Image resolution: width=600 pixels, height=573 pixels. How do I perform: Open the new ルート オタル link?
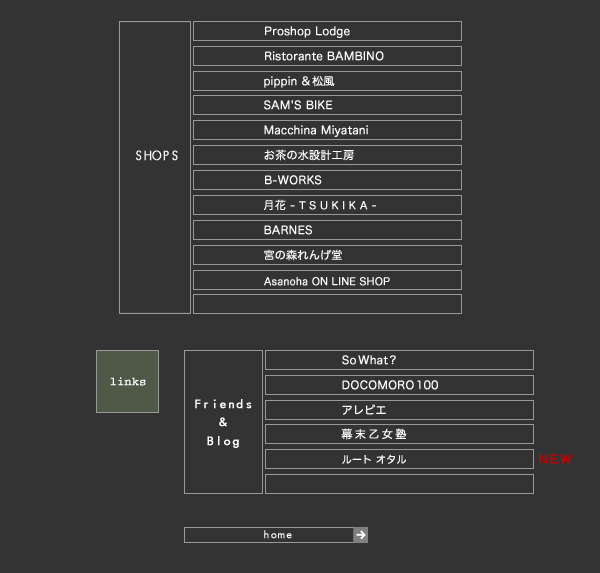pyautogui.click(x=374, y=459)
